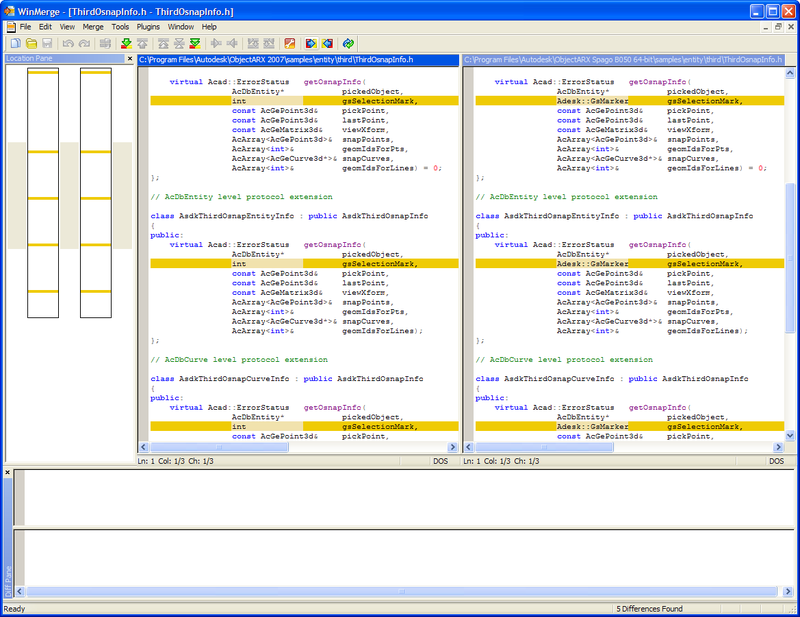Open the Tools menu

click(120, 26)
